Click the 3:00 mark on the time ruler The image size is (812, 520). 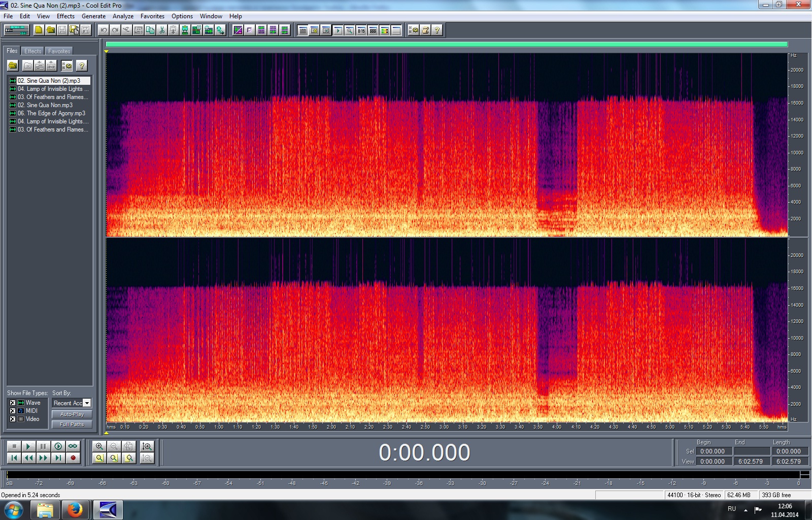click(444, 427)
